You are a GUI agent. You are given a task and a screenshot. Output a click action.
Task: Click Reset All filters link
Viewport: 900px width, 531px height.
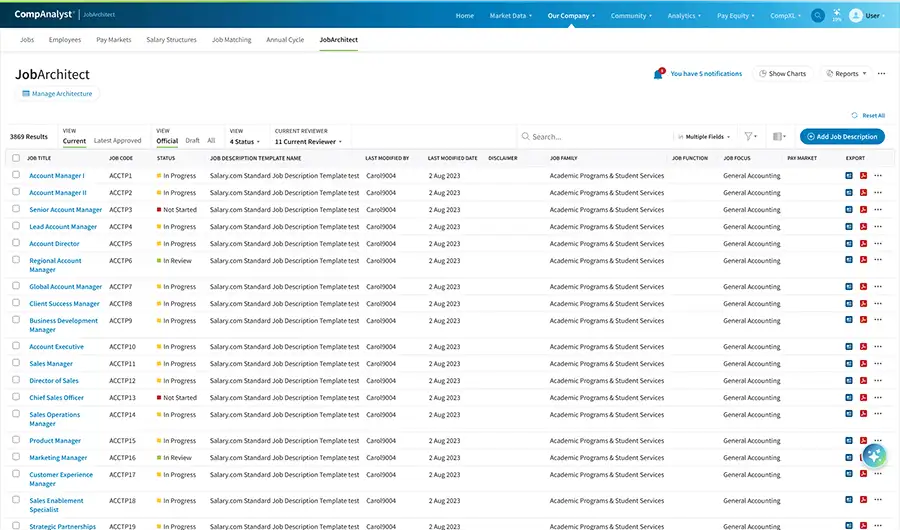pyautogui.click(x=868, y=115)
